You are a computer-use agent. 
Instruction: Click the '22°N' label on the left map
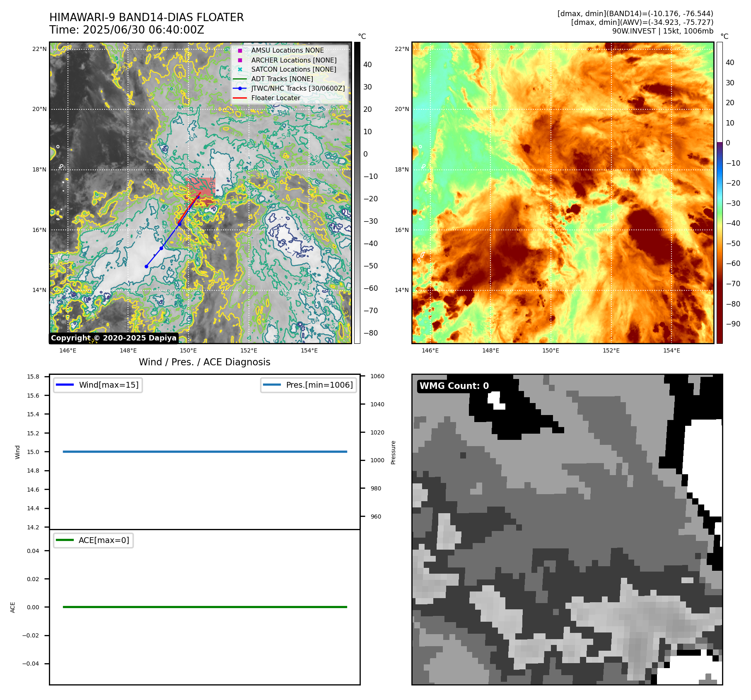39,49
